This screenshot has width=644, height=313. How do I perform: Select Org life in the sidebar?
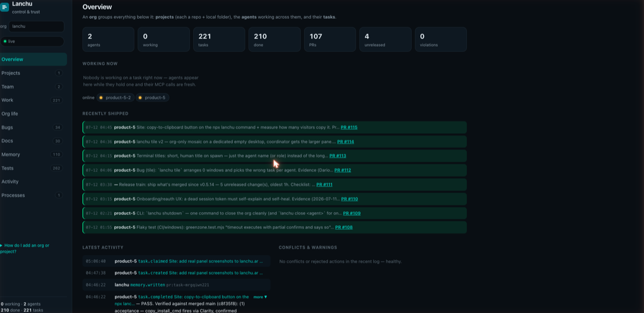[33, 114]
